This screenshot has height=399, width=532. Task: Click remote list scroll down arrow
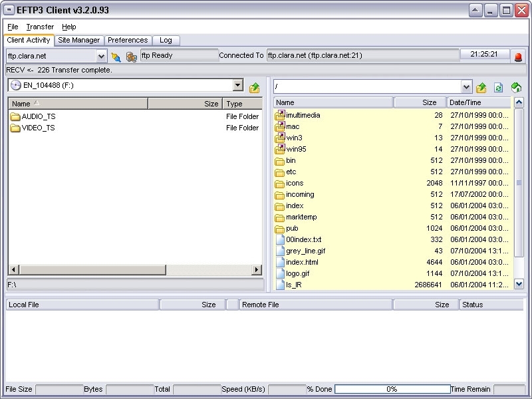pos(519,284)
